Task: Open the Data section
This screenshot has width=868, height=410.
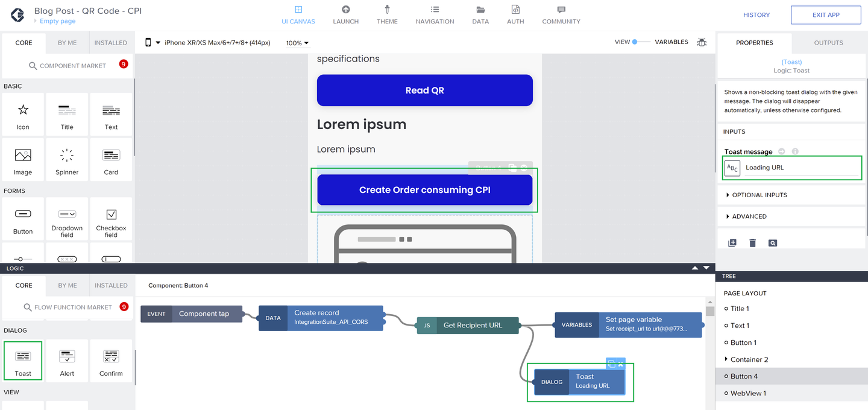Action: (480, 16)
